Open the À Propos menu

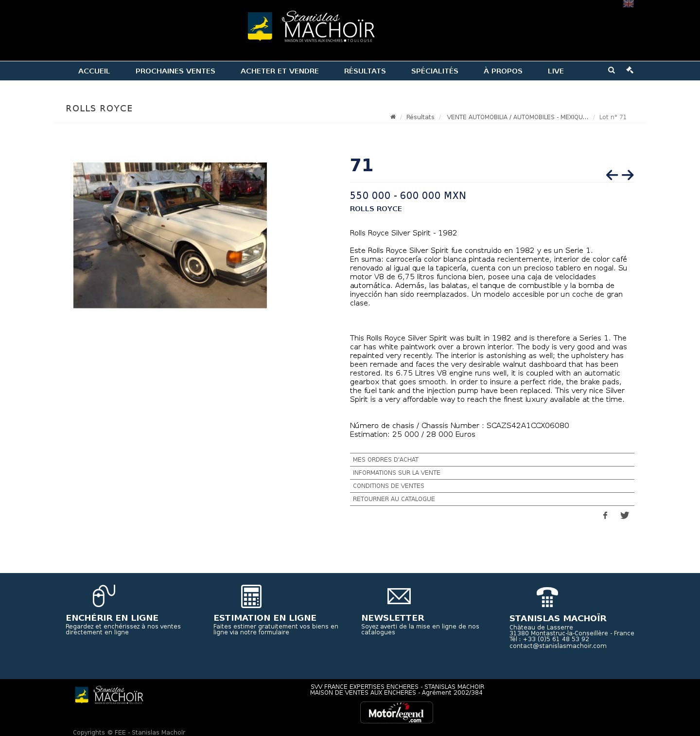(503, 71)
